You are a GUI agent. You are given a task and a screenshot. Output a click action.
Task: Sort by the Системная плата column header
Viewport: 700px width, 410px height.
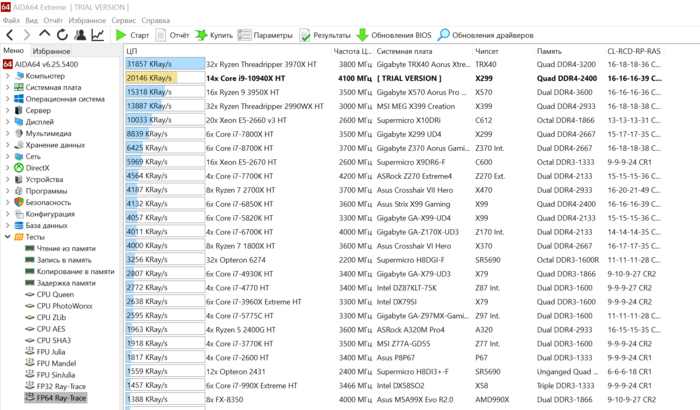click(x=423, y=51)
